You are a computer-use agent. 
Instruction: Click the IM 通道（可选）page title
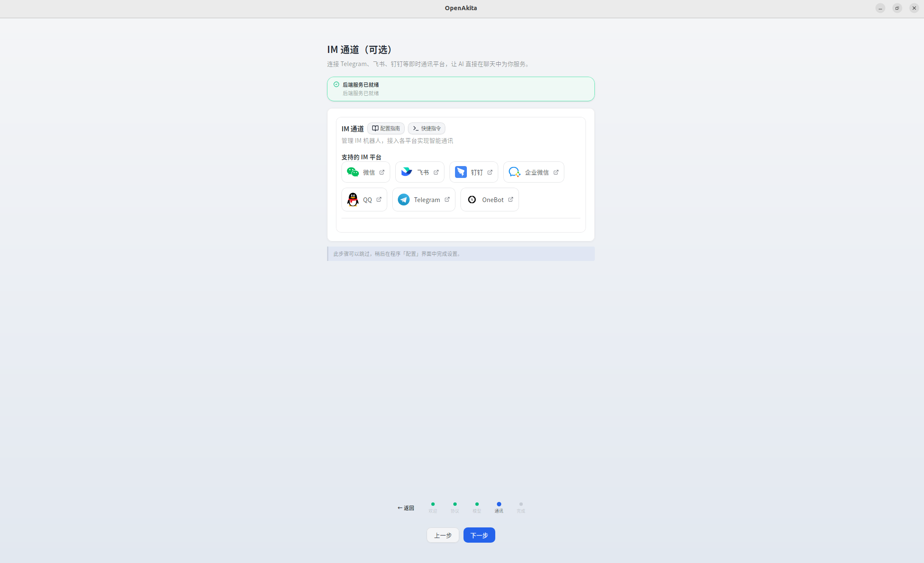pyautogui.click(x=361, y=50)
